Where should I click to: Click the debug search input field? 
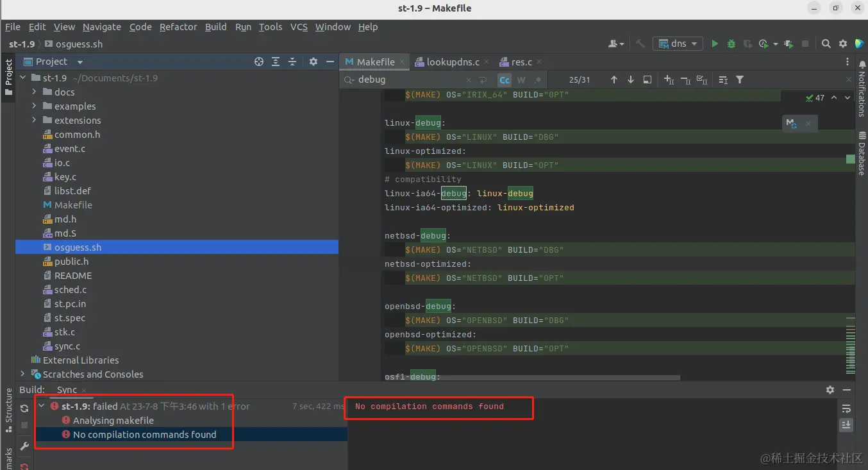tap(409, 80)
